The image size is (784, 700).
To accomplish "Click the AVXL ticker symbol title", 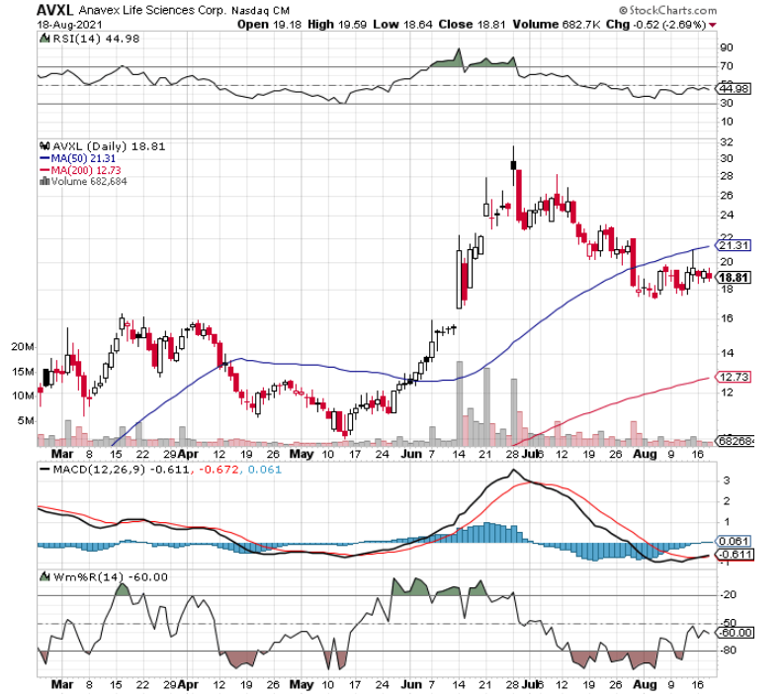I will click(x=55, y=10).
